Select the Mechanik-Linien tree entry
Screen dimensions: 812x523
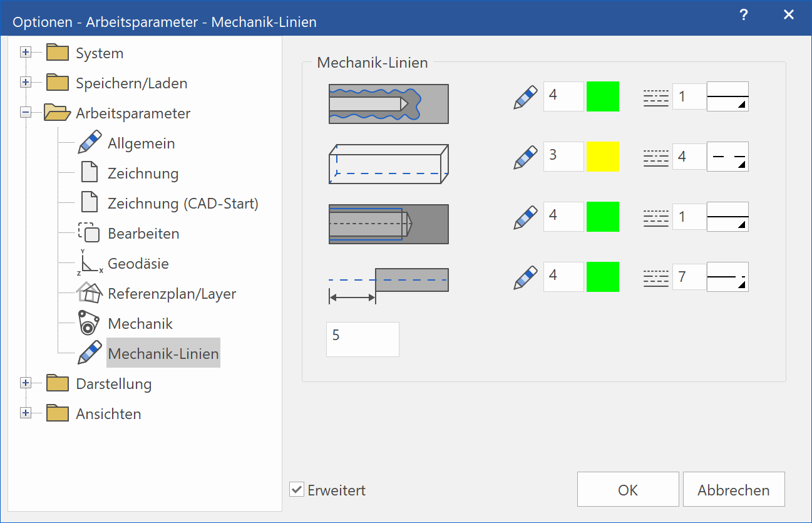pyautogui.click(x=163, y=354)
